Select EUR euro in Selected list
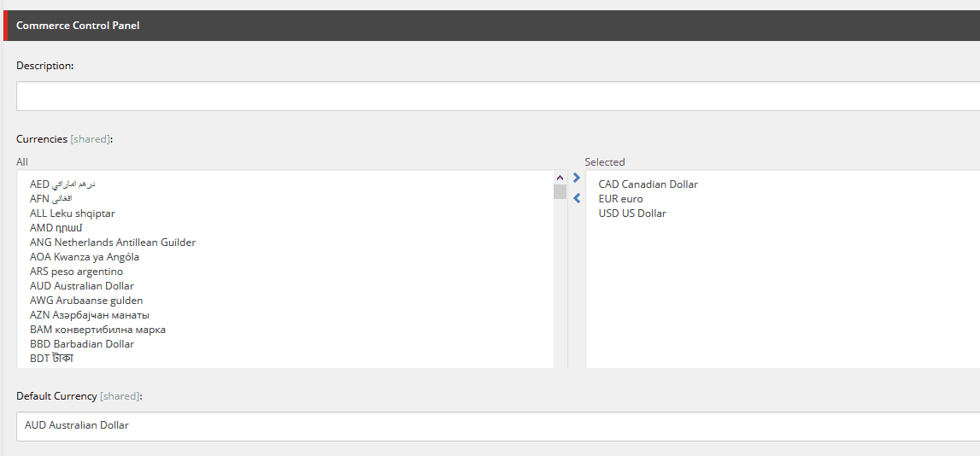This screenshot has height=456, width=980. (620, 199)
